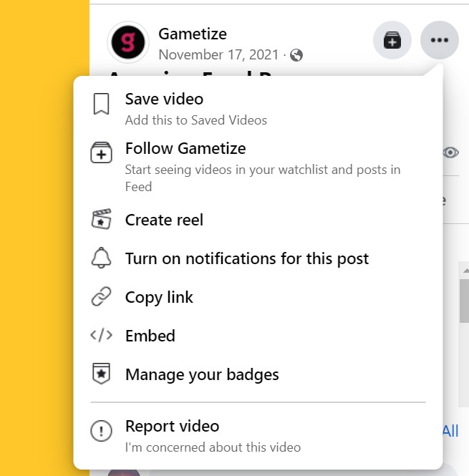Choose Follow Gametize menu option
Image resolution: width=469 pixels, height=476 pixels.
pyautogui.click(x=258, y=167)
